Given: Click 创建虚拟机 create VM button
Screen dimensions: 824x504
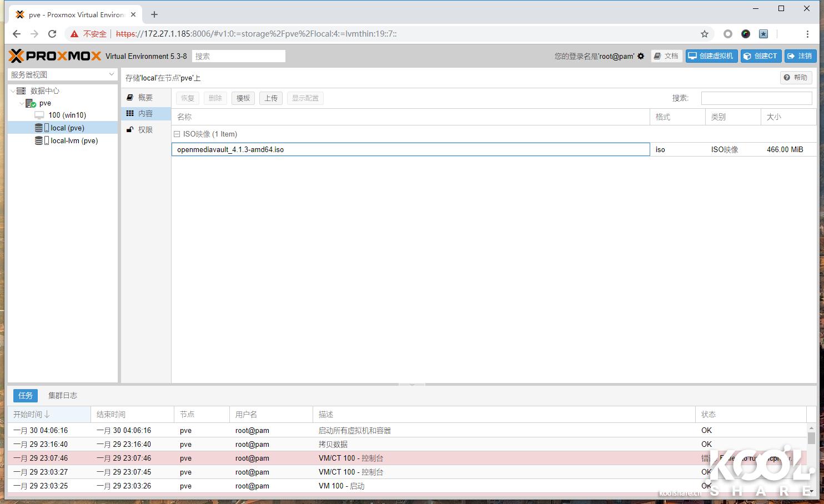Looking at the screenshot, I should (x=711, y=56).
